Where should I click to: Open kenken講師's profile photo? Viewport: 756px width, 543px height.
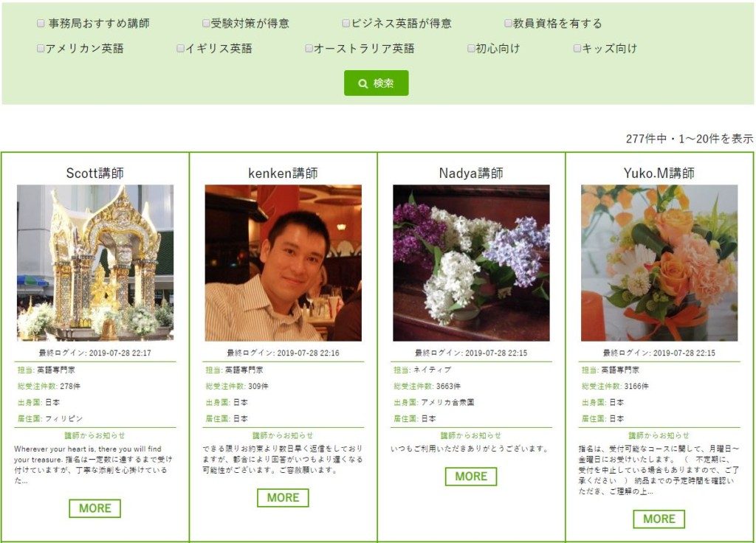283,263
